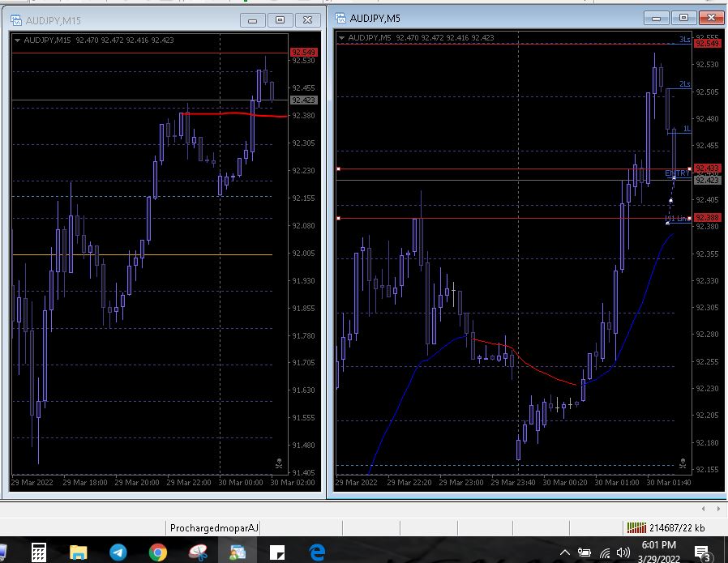Select the 92.433 red line label in M5 chart
The image size is (728, 563).
(707, 168)
